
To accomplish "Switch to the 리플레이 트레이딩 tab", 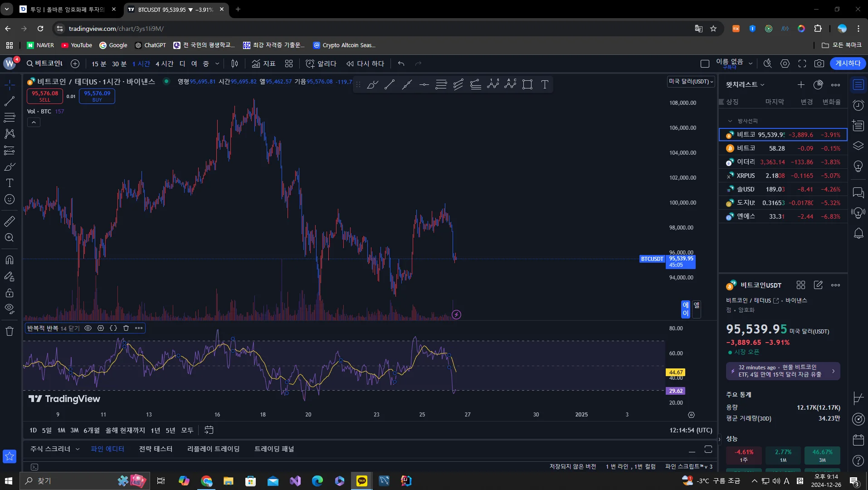I will pos(214,449).
